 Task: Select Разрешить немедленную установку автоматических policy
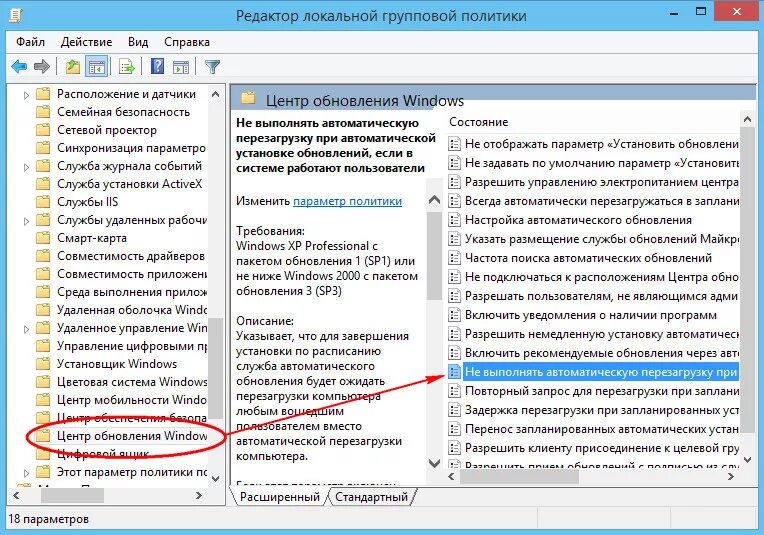click(601, 334)
